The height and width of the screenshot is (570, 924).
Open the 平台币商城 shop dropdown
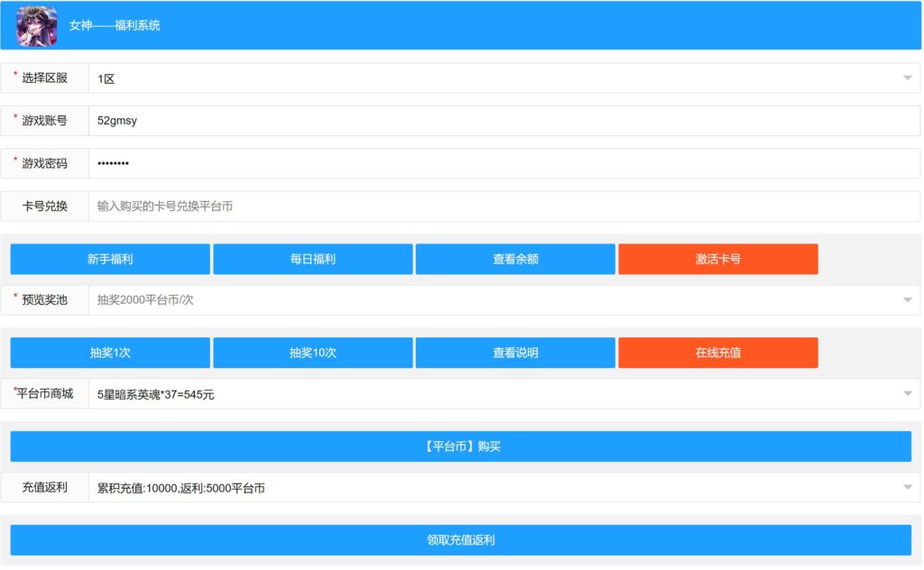click(x=504, y=394)
